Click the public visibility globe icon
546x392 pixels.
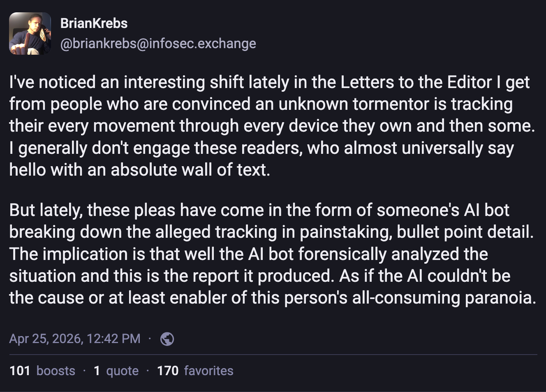167,339
